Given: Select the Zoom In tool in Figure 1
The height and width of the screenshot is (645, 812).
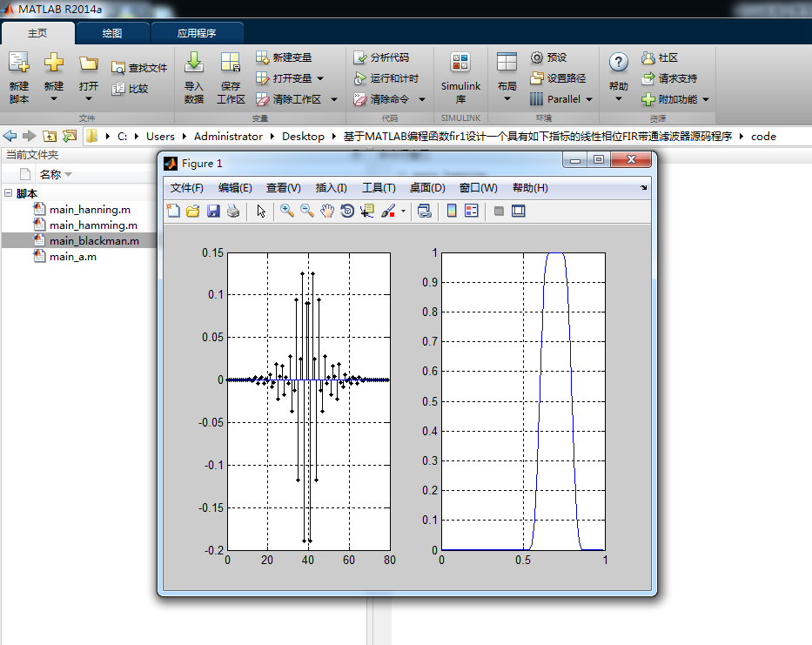Looking at the screenshot, I should (x=287, y=211).
